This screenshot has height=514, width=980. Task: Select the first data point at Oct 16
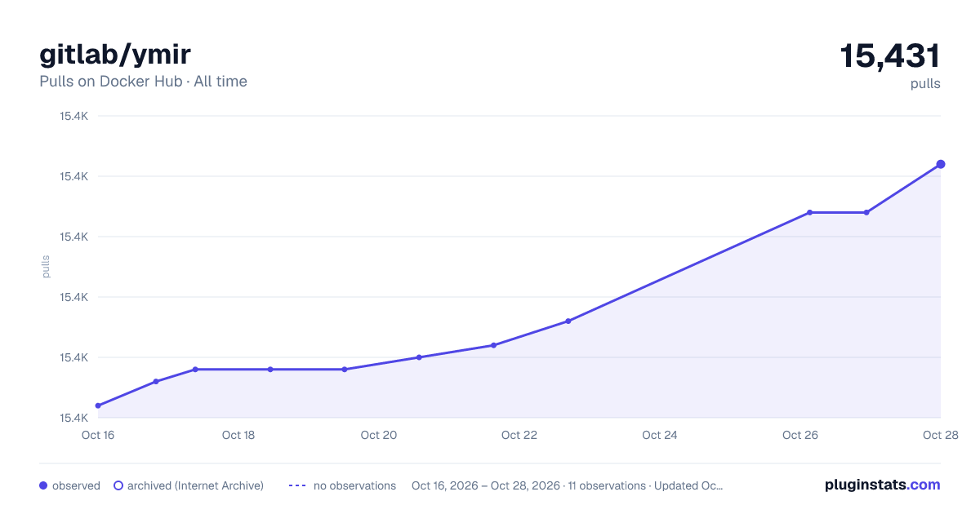[98, 405]
